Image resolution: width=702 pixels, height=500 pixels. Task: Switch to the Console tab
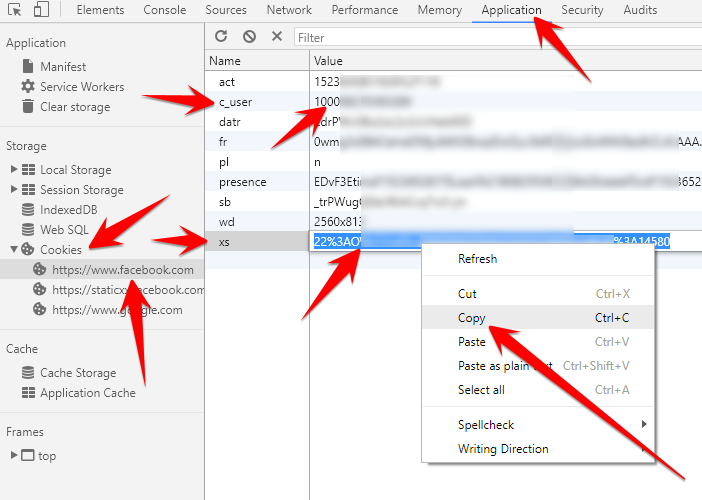tap(165, 10)
